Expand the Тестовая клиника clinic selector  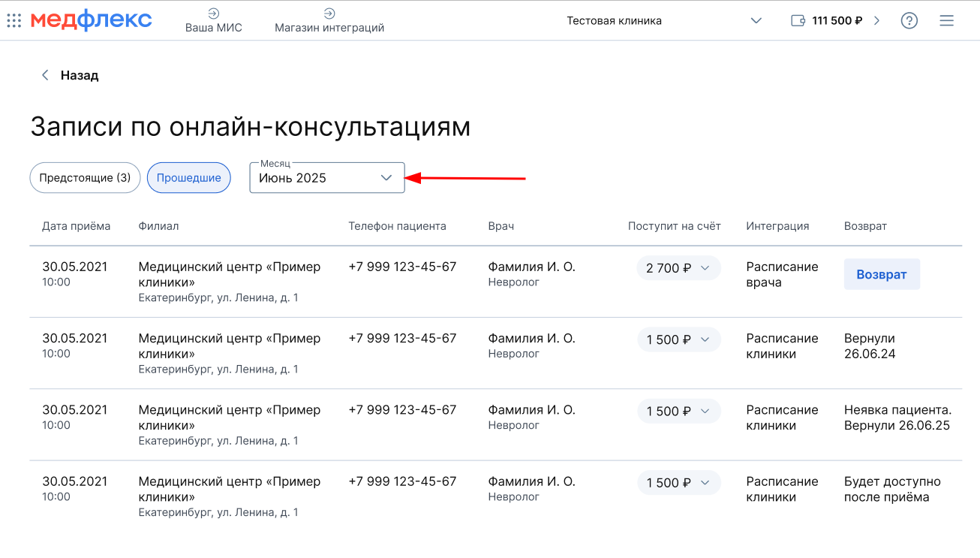coord(665,20)
